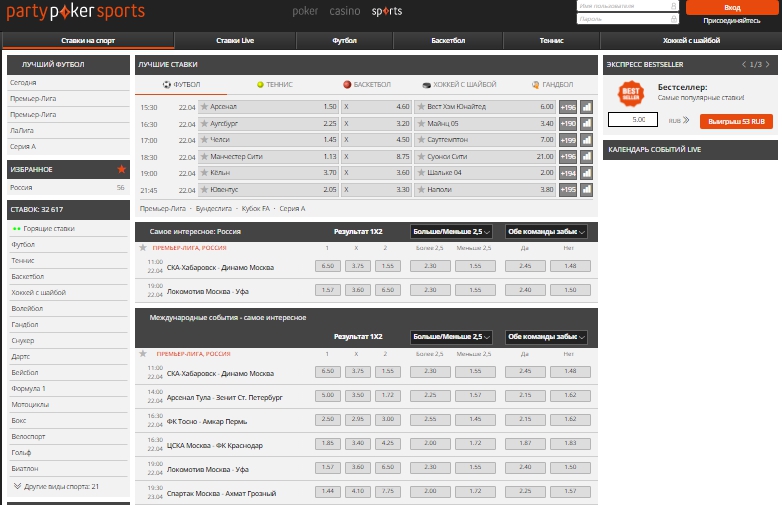
Task: Favorite star next to Вест Хэм Юнайтед
Action: [421, 106]
